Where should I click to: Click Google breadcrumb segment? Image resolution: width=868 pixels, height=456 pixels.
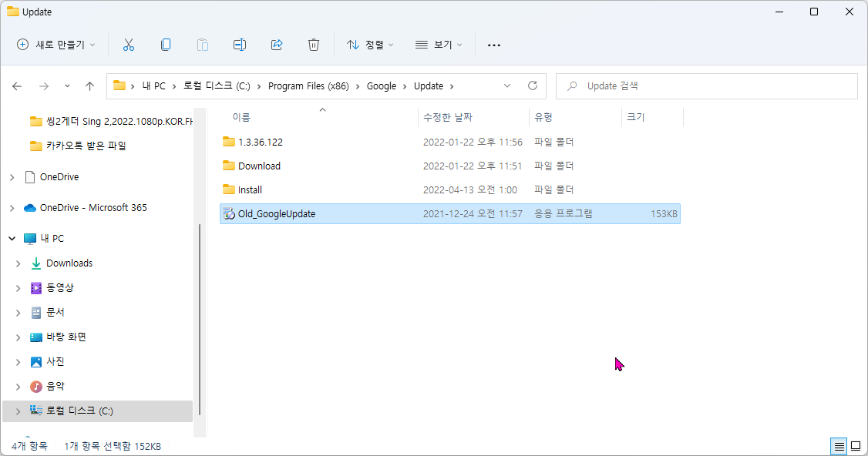click(382, 85)
